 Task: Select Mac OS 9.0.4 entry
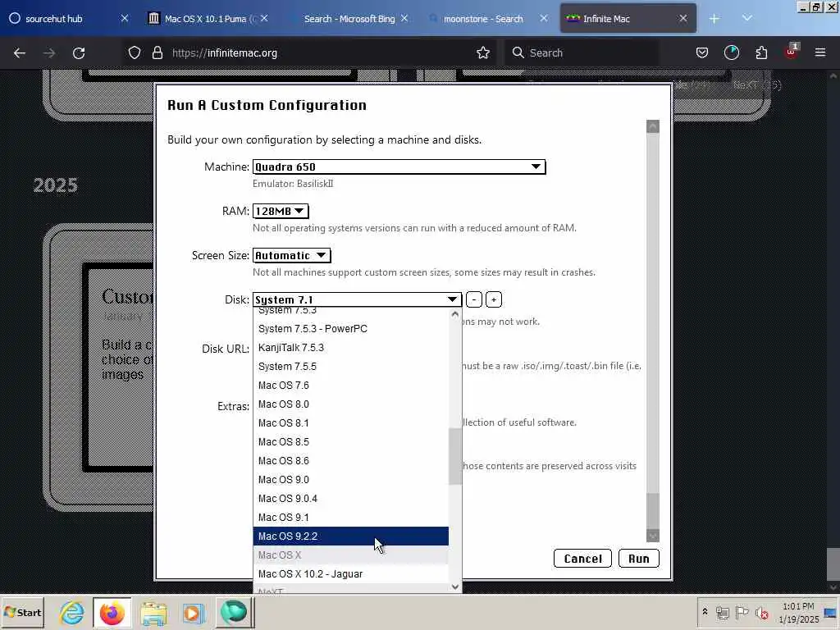click(x=351, y=498)
